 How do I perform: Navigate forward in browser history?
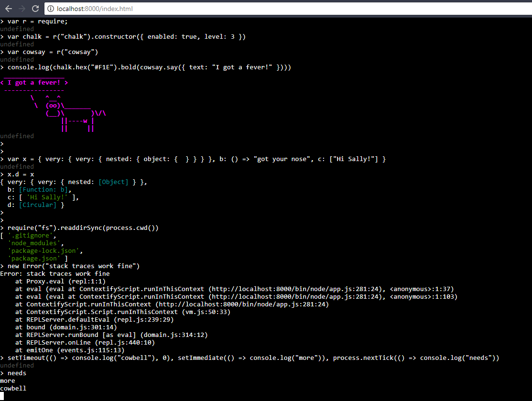coord(21,8)
